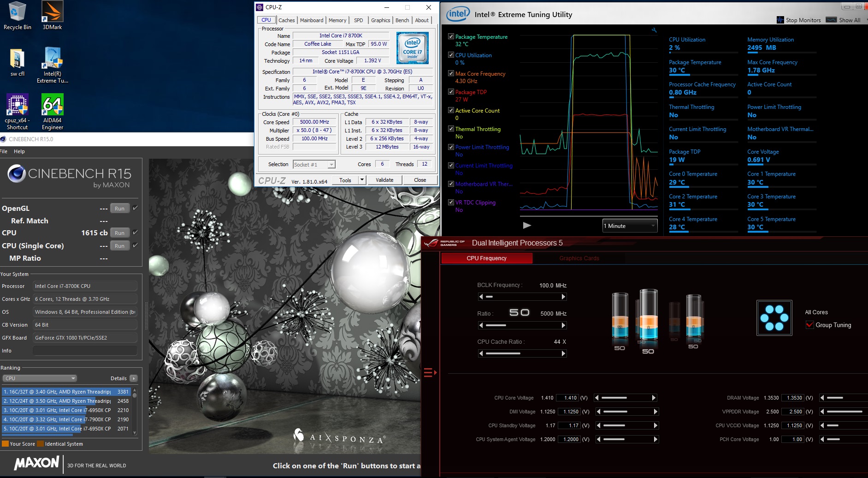The width and height of the screenshot is (868, 478).
Task: Decrease DRAM Voltage with left arrow
Action: tap(822, 398)
